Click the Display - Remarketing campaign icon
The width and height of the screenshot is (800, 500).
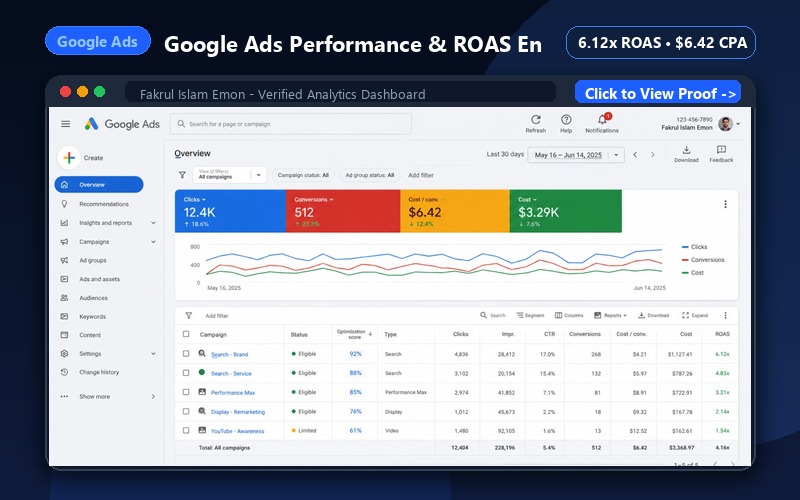tap(202, 411)
